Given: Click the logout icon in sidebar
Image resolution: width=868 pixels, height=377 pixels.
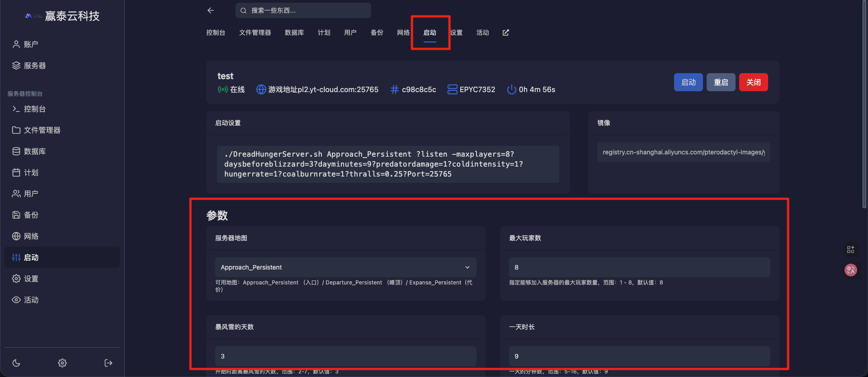Looking at the screenshot, I should [108, 363].
